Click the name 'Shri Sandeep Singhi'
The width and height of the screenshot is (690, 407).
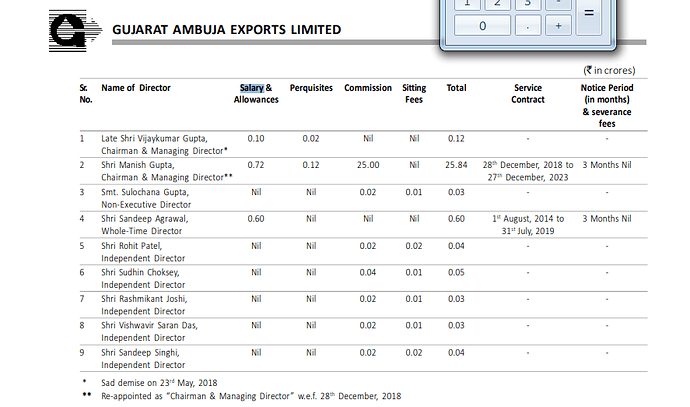140,352
